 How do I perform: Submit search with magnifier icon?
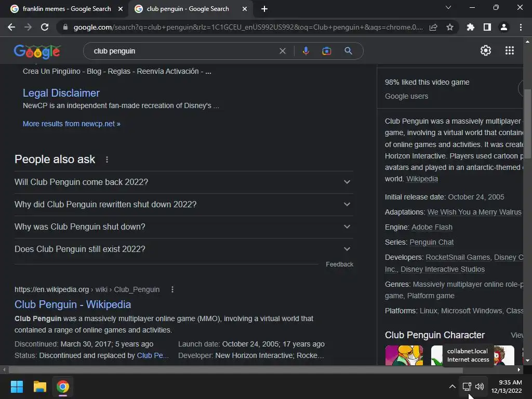tap(348, 51)
